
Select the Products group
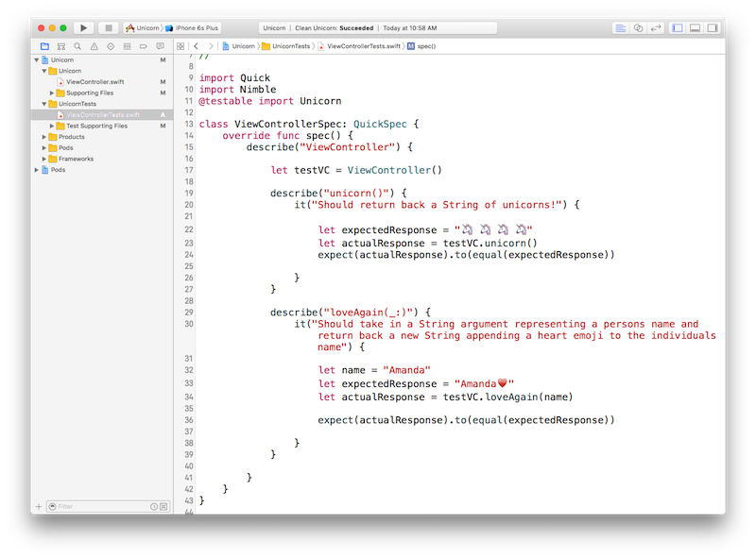click(72, 137)
